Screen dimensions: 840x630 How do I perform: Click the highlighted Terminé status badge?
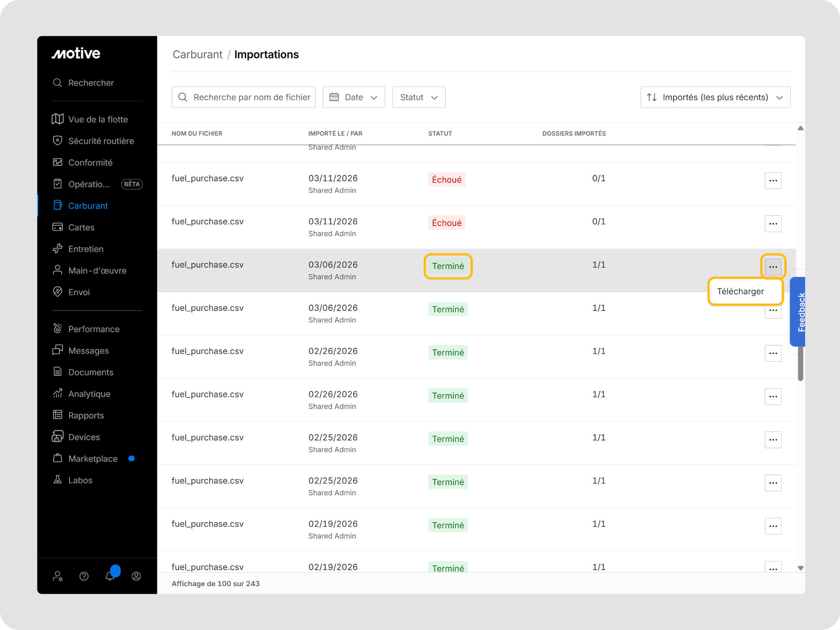(x=448, y=266)
